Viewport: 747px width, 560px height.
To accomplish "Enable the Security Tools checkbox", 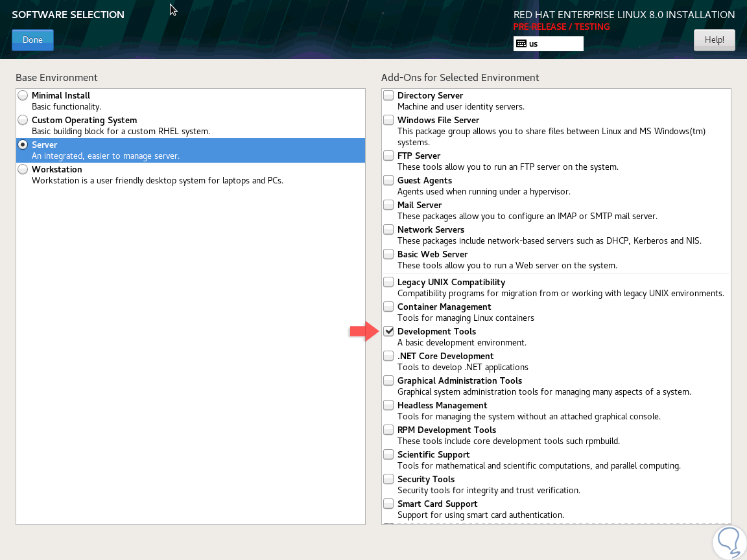I will [388, 480].
